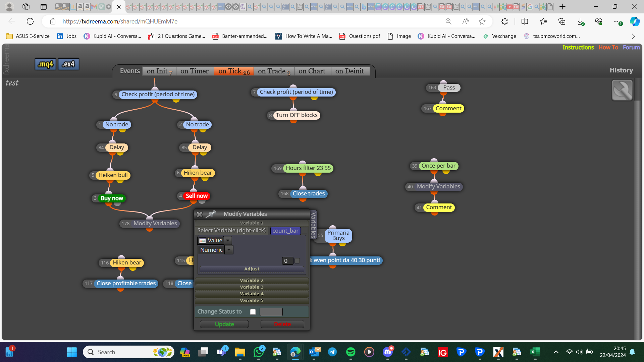Viewport: 644px width, 362px height.
Task: Open a new browser tab
Action: click(562, 7)
